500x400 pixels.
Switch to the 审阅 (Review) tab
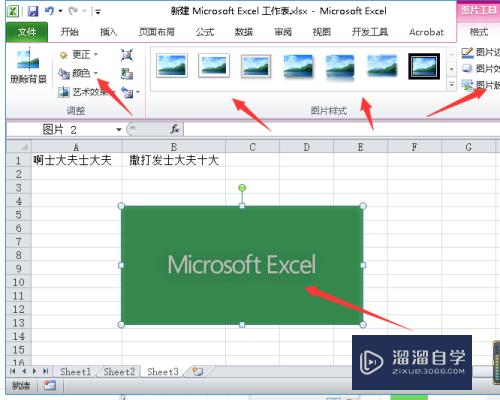[x=283, y=32]
